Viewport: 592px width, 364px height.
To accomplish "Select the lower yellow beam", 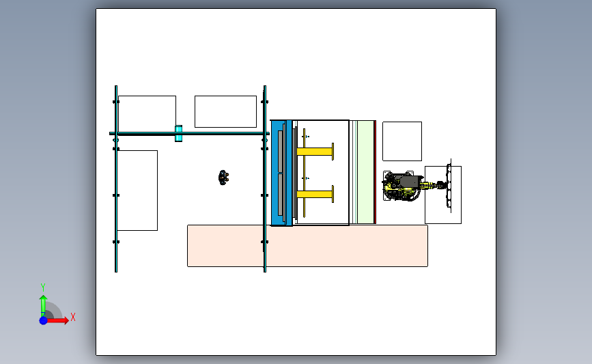I will (315, 194).
